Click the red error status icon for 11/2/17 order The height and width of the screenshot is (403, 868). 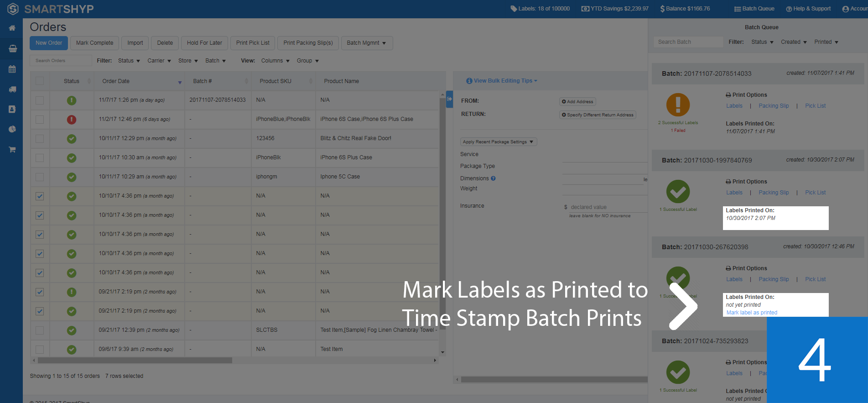coord(72,120)
